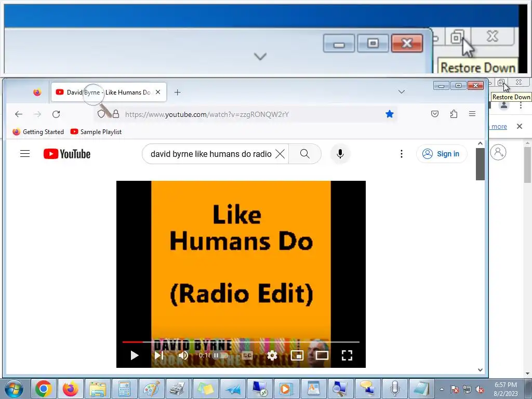Open Notepad from the taskbar
Screen dimensions: 532x399
click(x=421, y=389)
